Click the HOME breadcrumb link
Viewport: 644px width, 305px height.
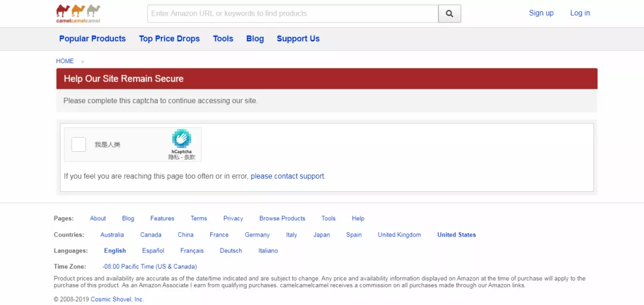(x=65, y=61)
